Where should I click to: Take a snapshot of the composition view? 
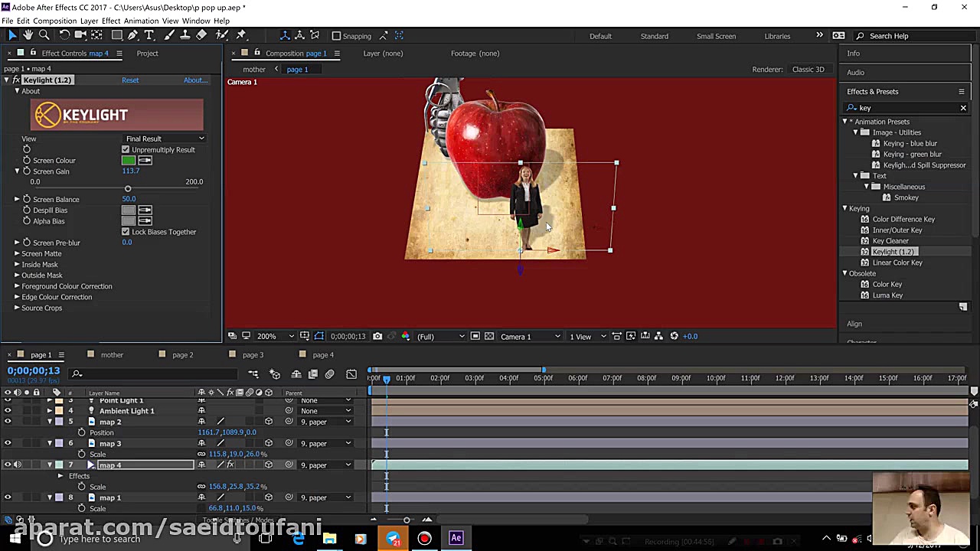[x=377, y=336]
